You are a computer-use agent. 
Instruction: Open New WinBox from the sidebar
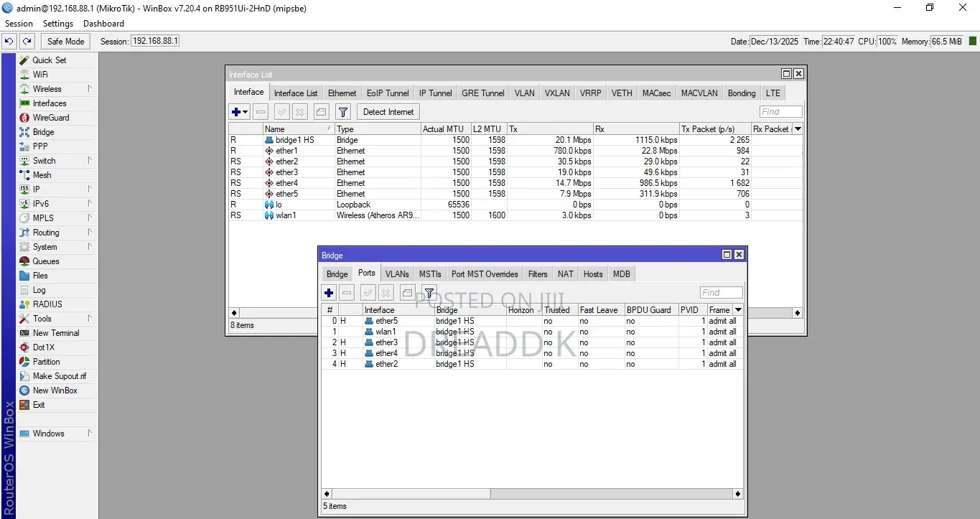pyautogui.click(x=55, y=391)
